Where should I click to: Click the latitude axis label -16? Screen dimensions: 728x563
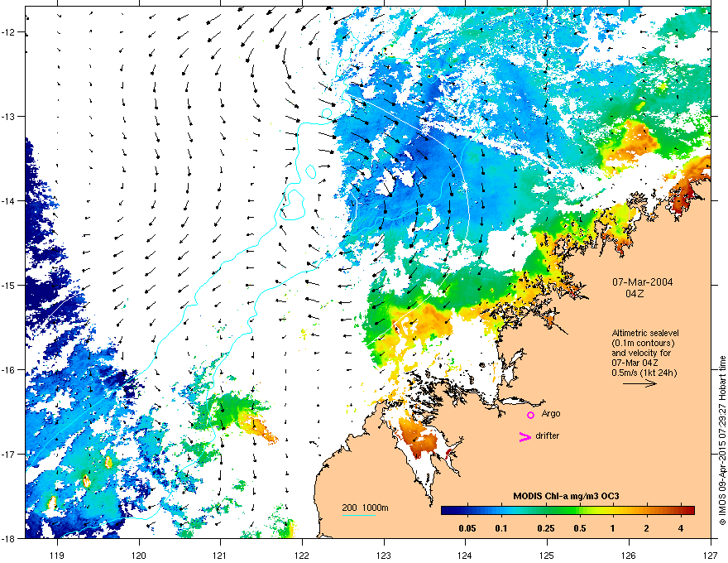click(x=8, y=370)
